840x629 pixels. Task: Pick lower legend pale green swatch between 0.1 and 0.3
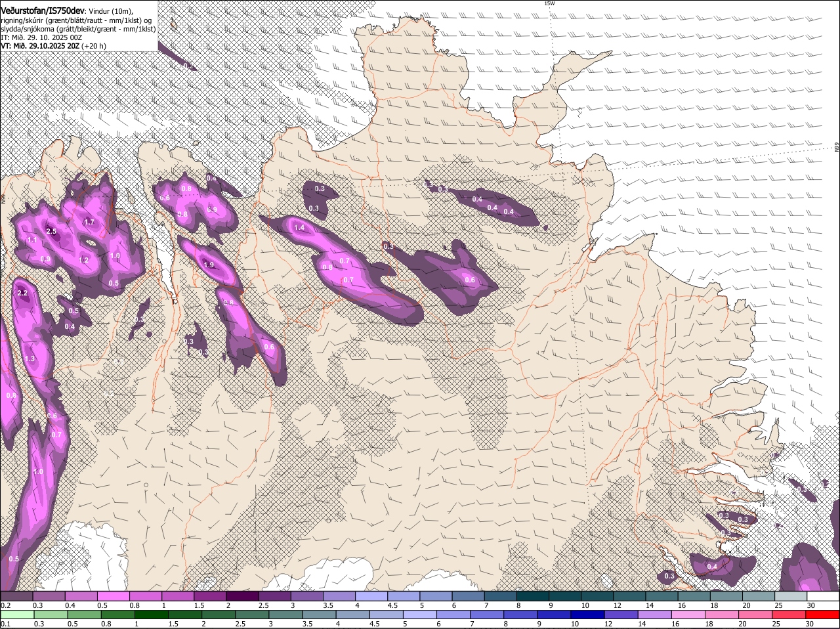[x=16, y=615]
